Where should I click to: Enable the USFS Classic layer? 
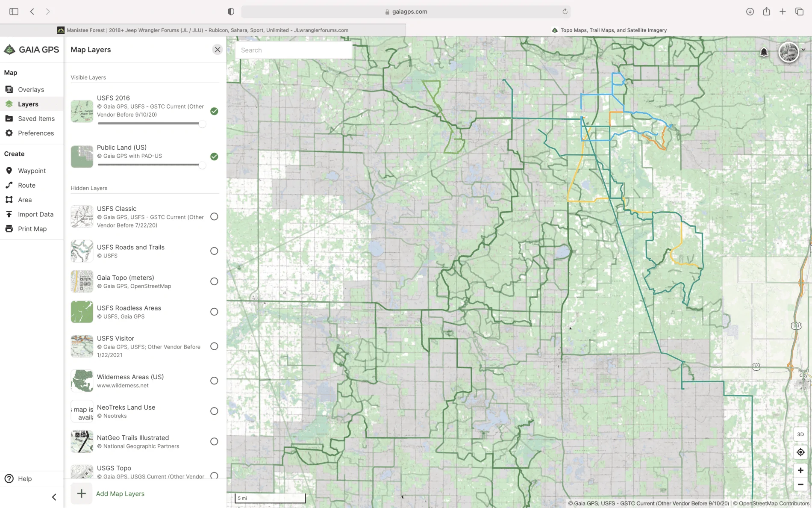click(214, 217)
